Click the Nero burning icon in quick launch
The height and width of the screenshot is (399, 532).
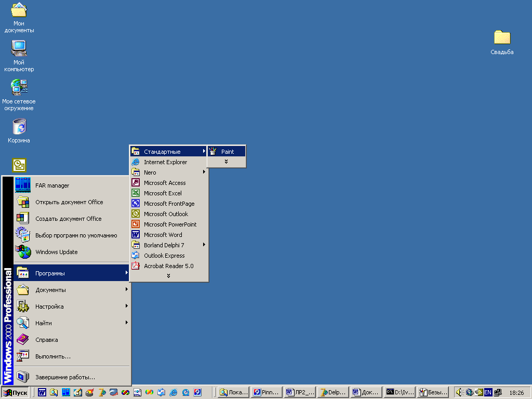89,392
